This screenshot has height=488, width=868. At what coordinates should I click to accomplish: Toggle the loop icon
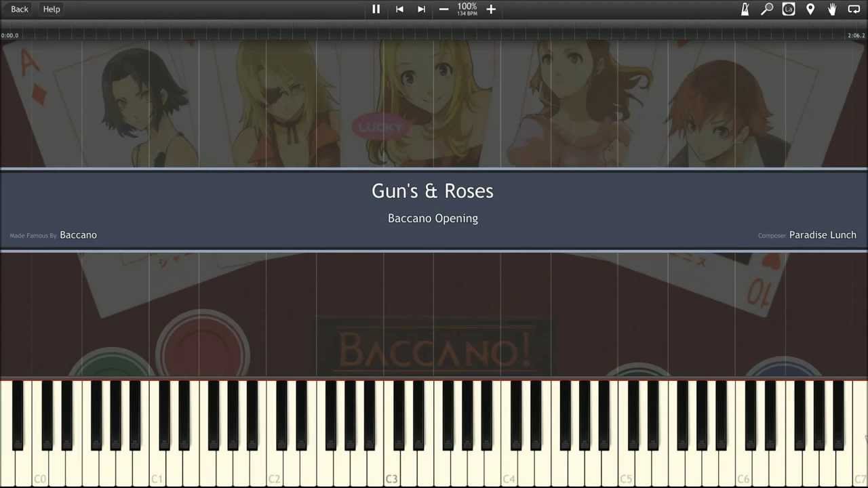(854, 9)
